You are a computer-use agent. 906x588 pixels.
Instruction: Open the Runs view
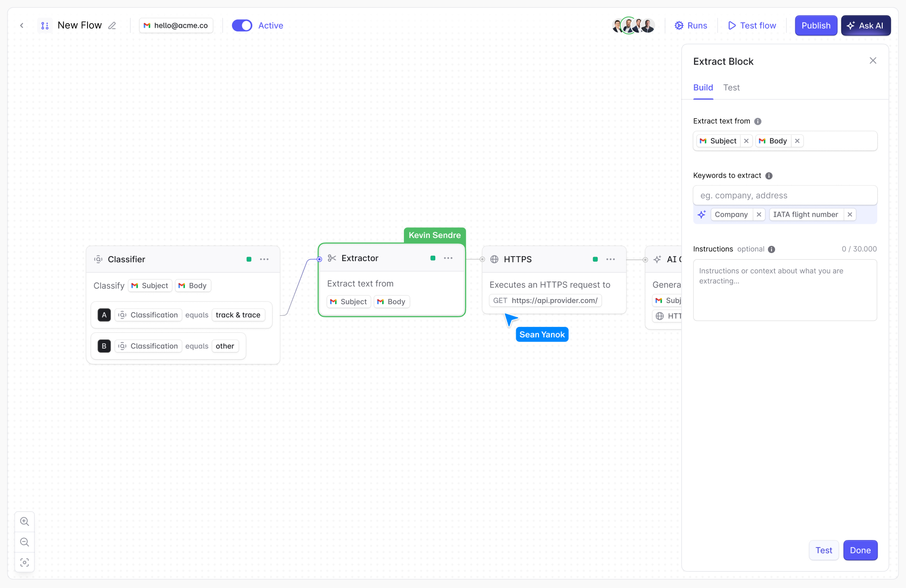[691, 25]
